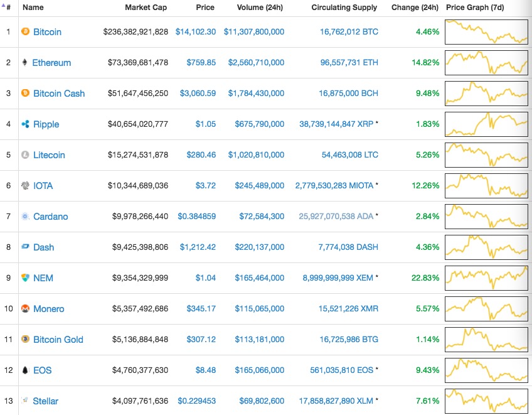The height and width of the screenshot is (415, 532).
Task: Sort table by Circulating Supply header
Action: point(344,8)
